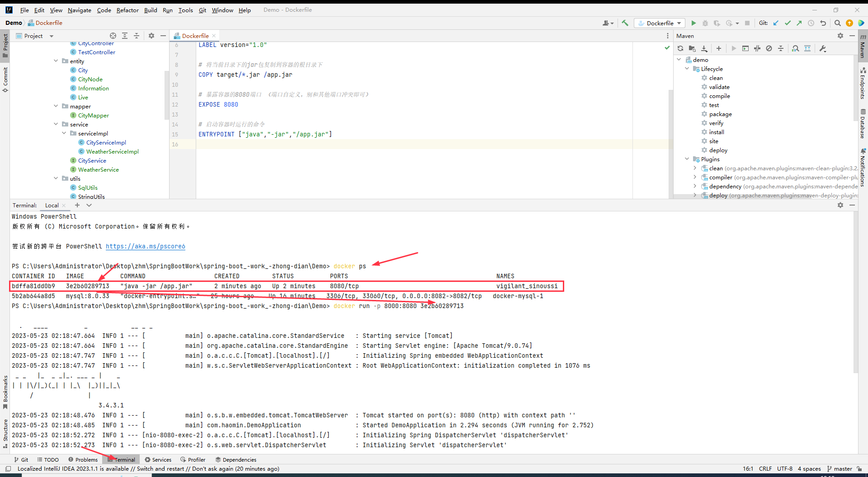Open Project panel gear settings
The height and width of the screenshot is (477, 868).
pos(151,36)
